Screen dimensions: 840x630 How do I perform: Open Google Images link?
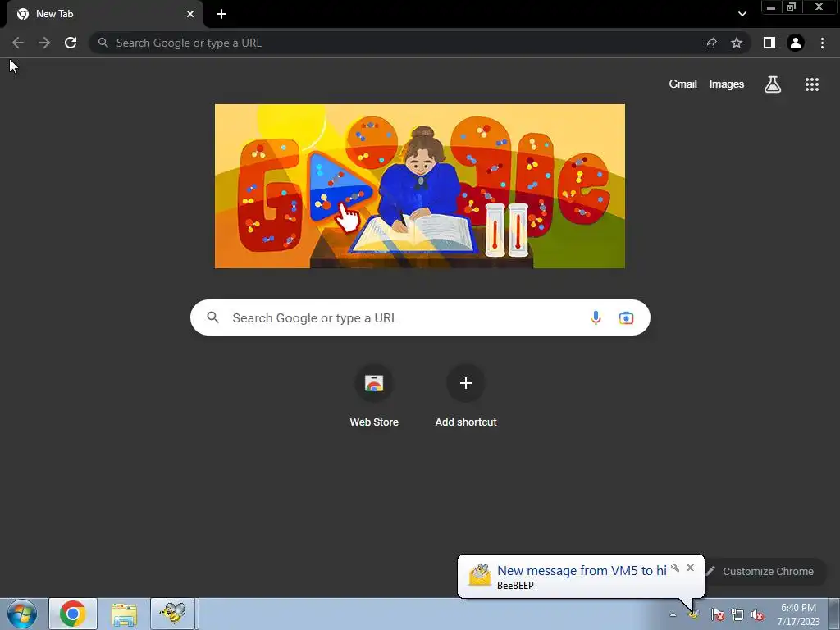[727, 84]
